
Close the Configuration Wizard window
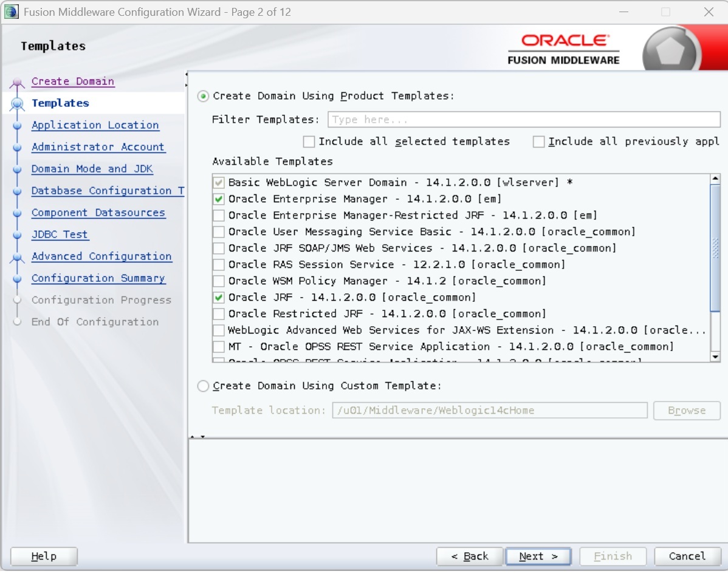(709, 12)
